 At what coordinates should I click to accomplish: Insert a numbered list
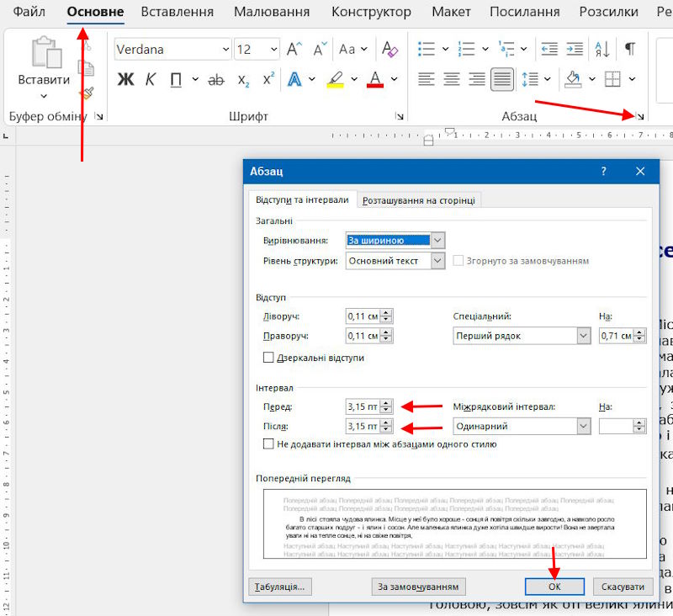click(466, 49)
